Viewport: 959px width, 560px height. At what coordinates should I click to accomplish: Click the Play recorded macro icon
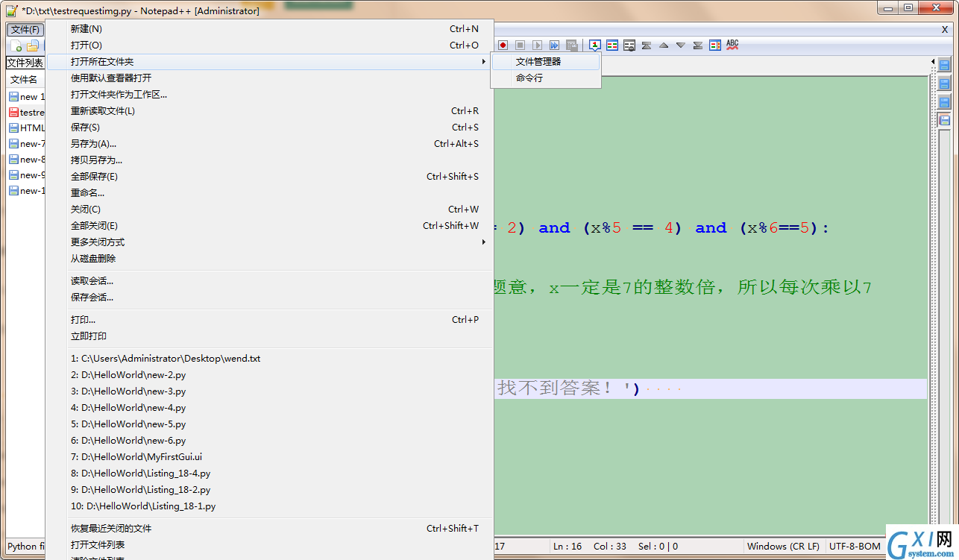[x=538, y=45]
